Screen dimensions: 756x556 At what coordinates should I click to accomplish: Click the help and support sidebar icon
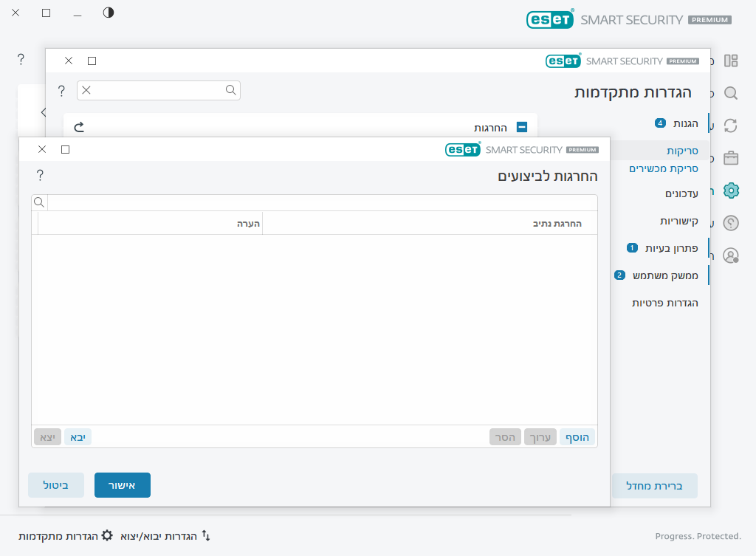click(731, 223)
